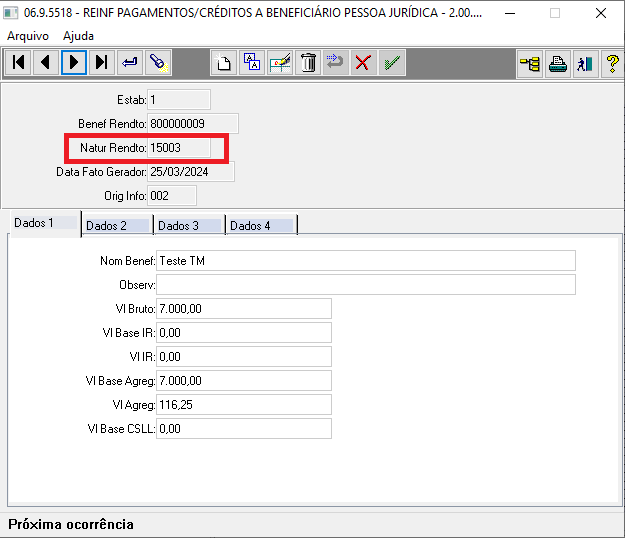Viewport: 628px width, 538px height.
Task: Click the Estab field
Action: click(179, 100)
